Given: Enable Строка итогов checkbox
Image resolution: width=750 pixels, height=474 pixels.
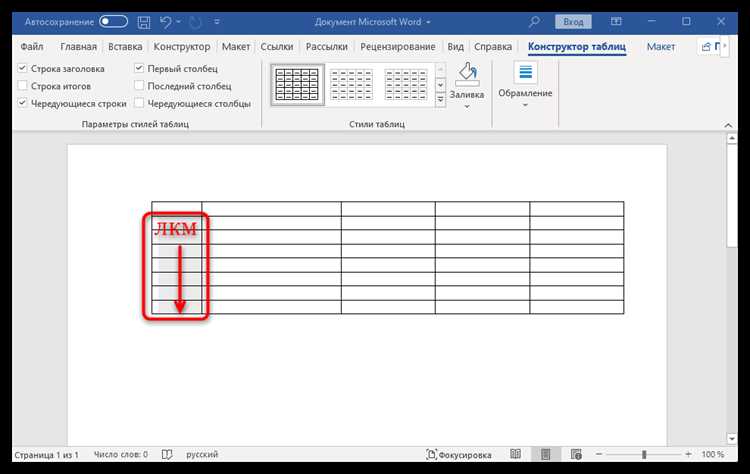Looking at the screenshot, I should [x=22, y=86].
